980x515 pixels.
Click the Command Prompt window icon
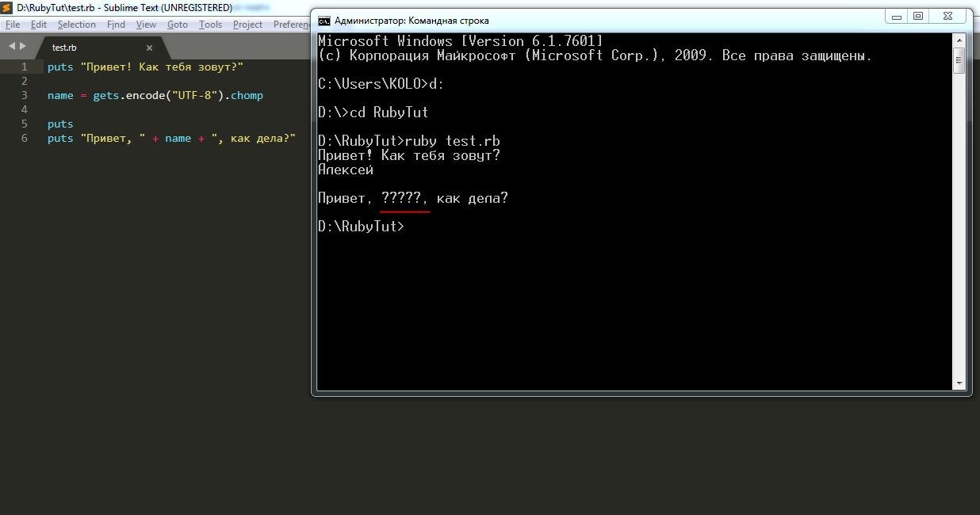(324, 21)
